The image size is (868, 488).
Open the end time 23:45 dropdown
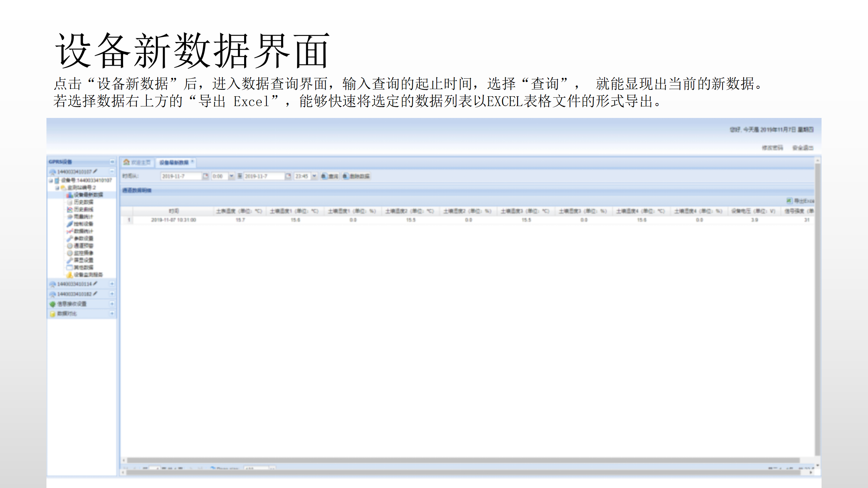tap(314, 176)
